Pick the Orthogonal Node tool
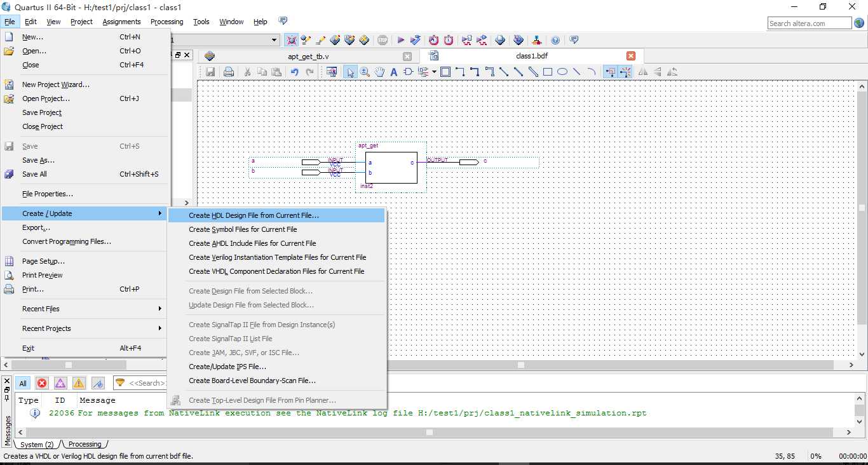Screen dimensions: 868x465 pos(460,72)
